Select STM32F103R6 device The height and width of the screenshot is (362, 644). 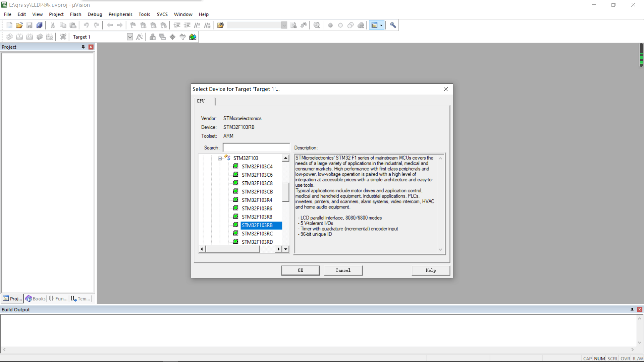tap(257, 208)
